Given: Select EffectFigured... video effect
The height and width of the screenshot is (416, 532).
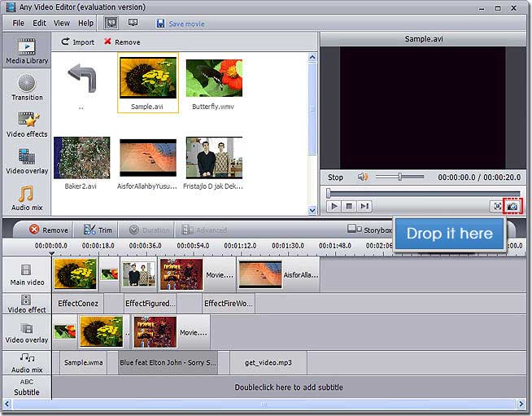Looking at the screenshot, I should pyautogui.click(x=150, y=304).
